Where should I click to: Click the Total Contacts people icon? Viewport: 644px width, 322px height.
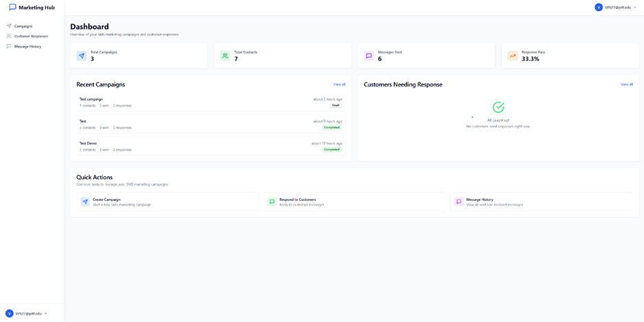225,56
